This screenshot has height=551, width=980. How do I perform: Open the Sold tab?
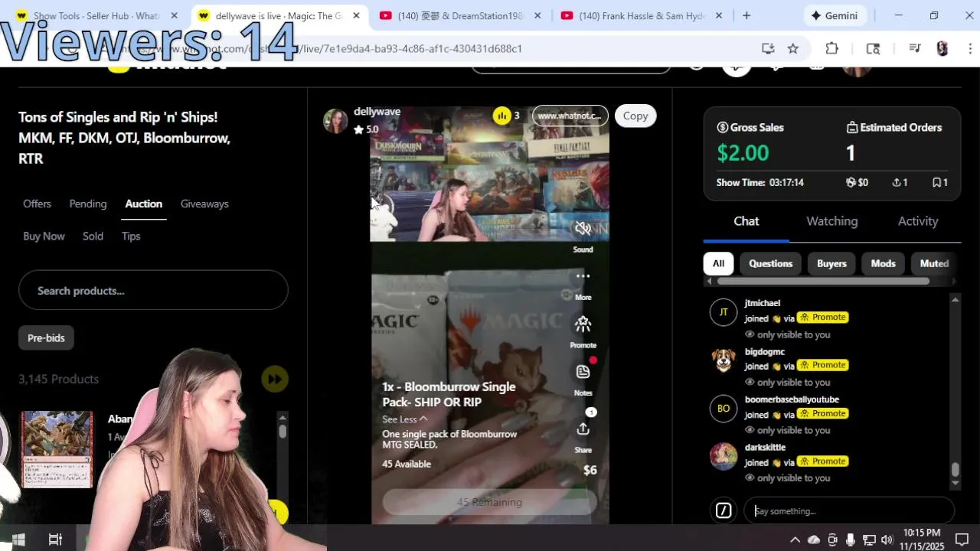[93, 236]
